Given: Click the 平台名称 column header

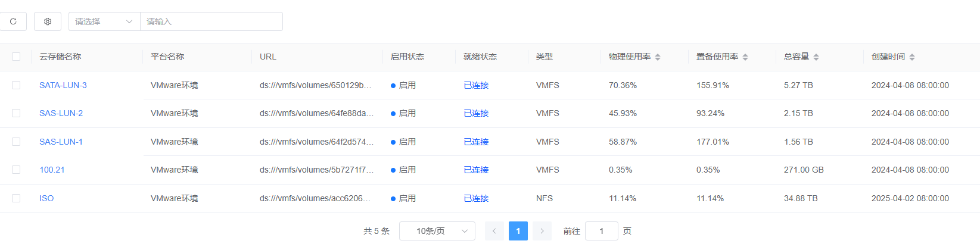Looking at the screenshot, I should pyautogui.click(x=167, y=57).
